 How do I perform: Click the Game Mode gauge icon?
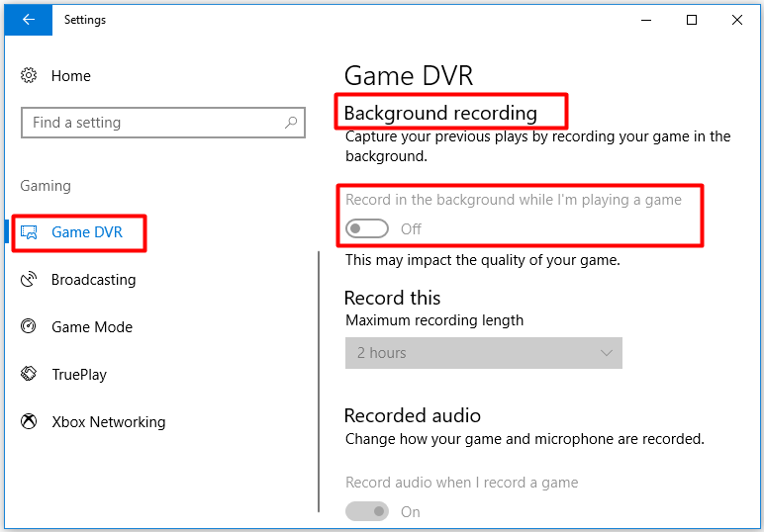click(x=29, y=326)
